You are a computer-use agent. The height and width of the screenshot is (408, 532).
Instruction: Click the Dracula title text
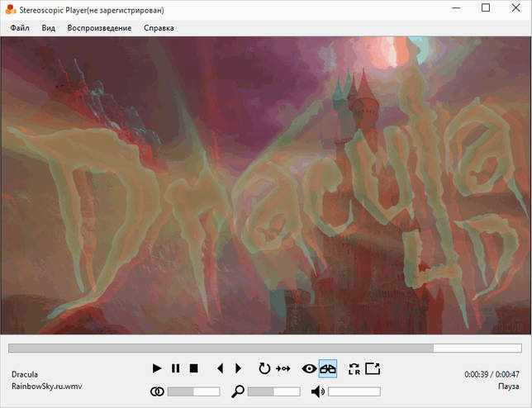(25, 374)
